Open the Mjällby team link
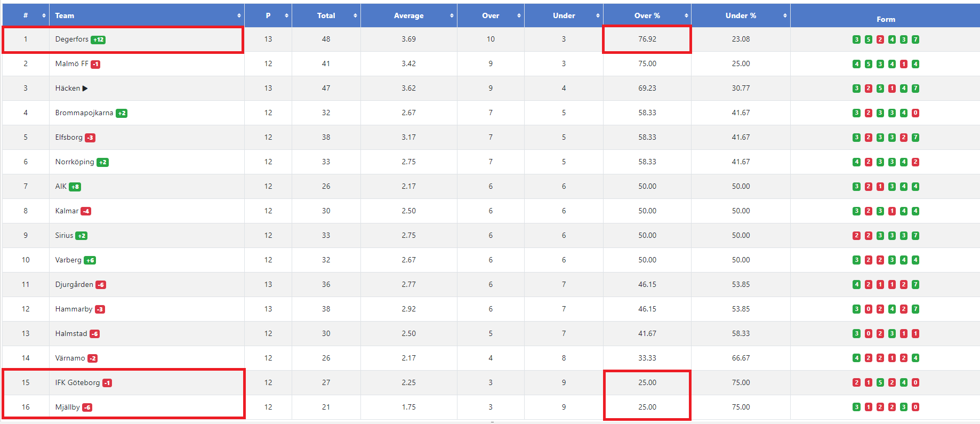Image resolution: width=980 pixels, height=424 pixels. (x=67, y=407)
